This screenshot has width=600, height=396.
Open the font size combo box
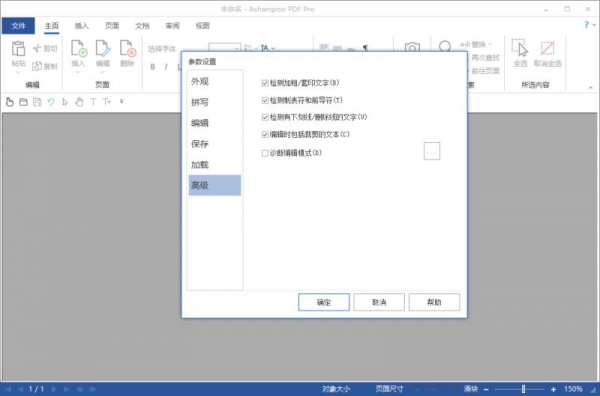click(224, 47)
